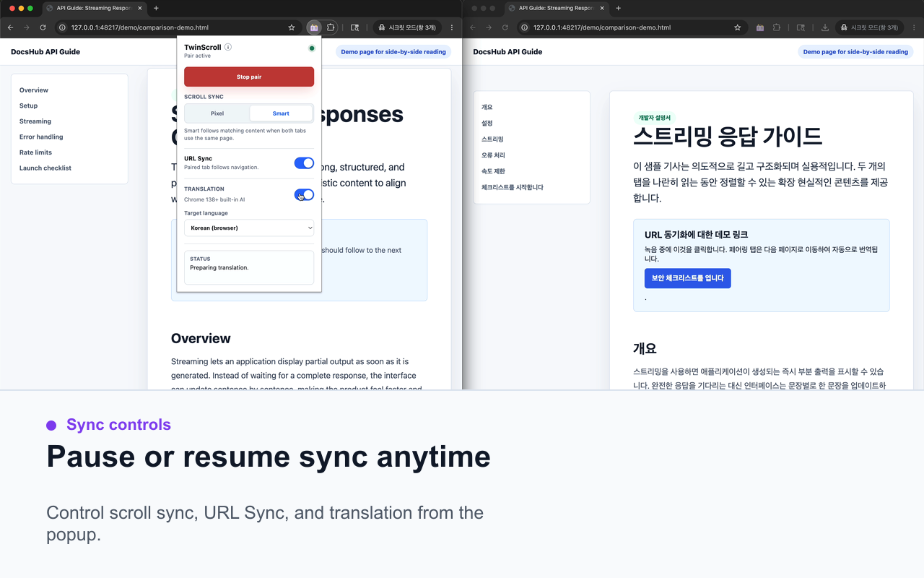Select Pixel scroll sync mode

(x=217, y=113)
